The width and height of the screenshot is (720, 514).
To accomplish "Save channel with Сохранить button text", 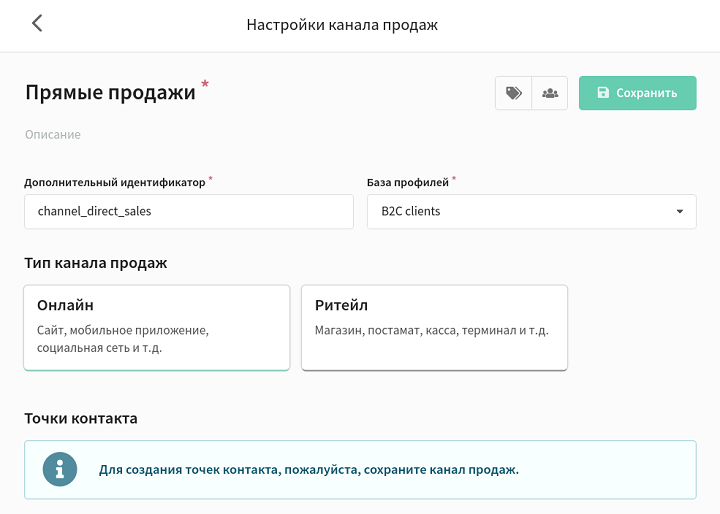I will 647,93.
